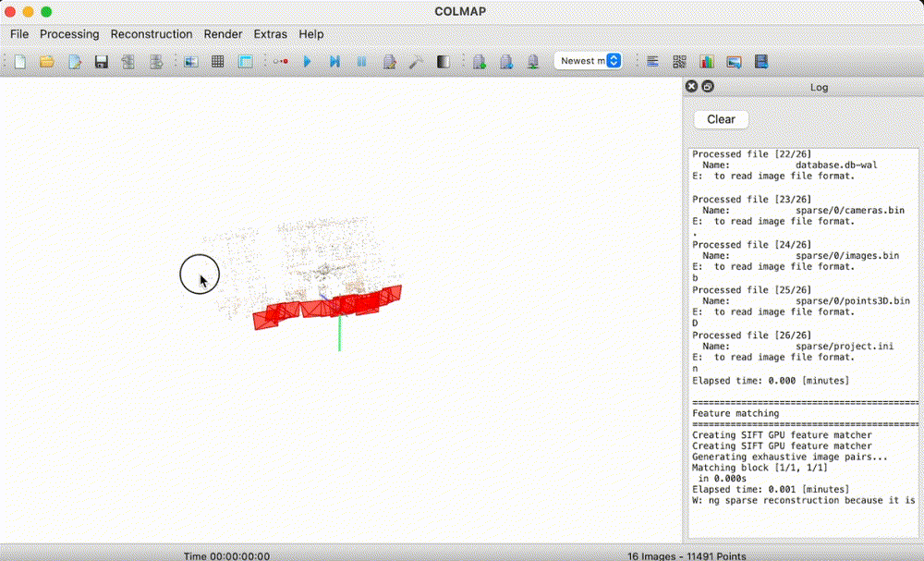Show match matrix QR-like icon

tap(679, 61)
